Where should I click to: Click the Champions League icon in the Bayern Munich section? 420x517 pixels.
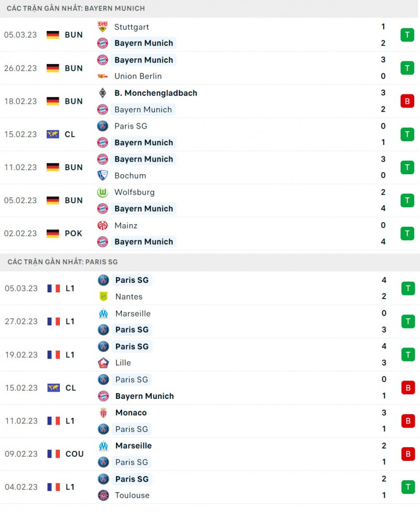pos(52,134)
